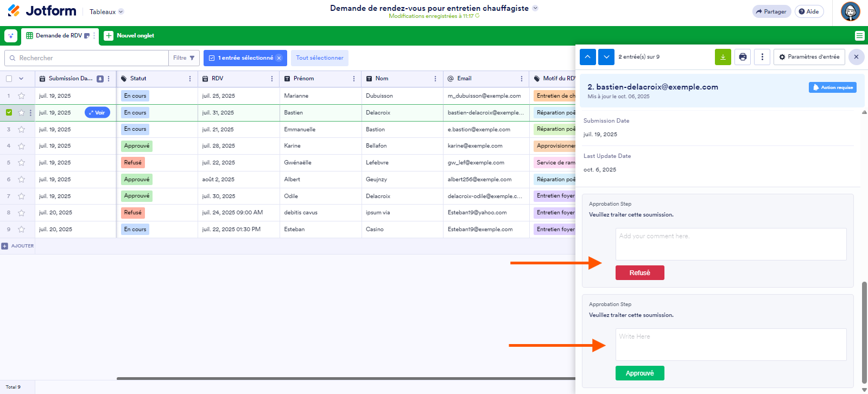
Task: Click Refusé status for Gwénaëlle
Action: [x=133, y=163]
